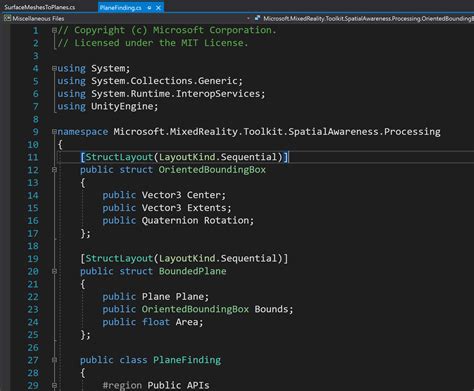
Task: Click 'OrientedBoundingBox' type on line 23
Action: coord(195,309)
